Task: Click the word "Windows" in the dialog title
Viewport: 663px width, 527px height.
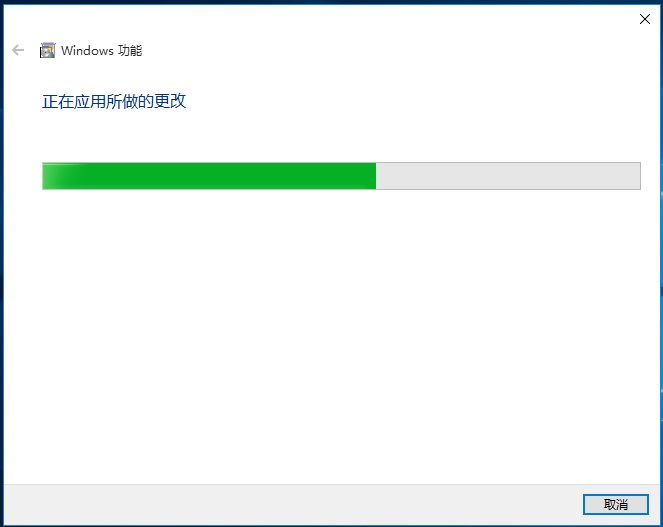Action: [87, 51]
